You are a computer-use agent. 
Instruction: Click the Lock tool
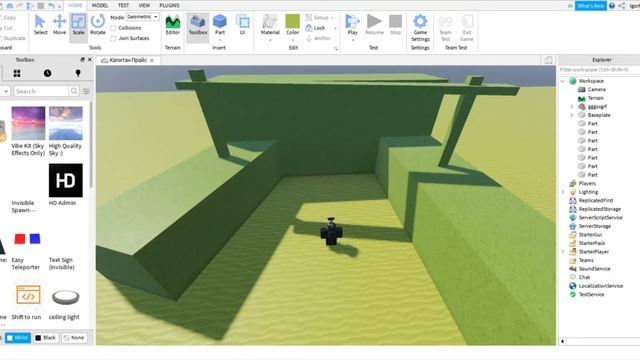tap(315, 28)
